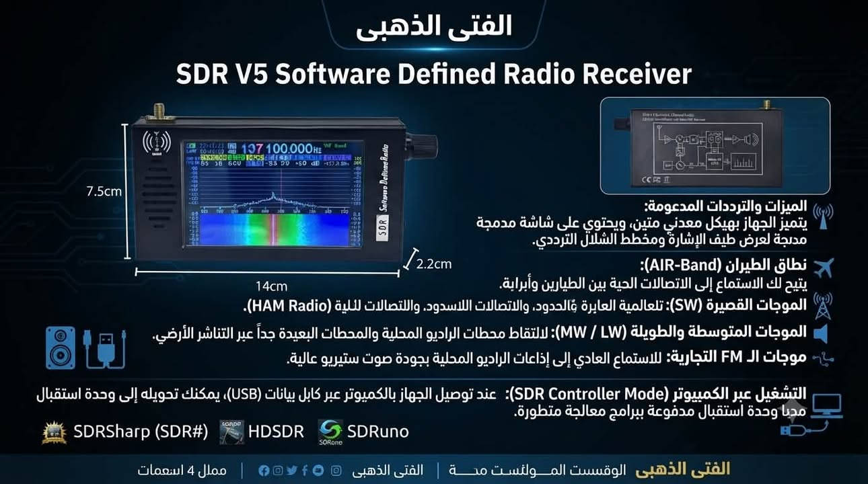Click the 'نطاق الطيران (AIR-Band):' heading

(723, 264)
